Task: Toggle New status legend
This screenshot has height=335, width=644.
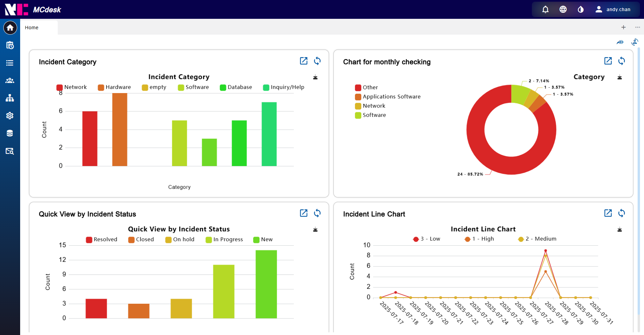Action: (263, 239)
